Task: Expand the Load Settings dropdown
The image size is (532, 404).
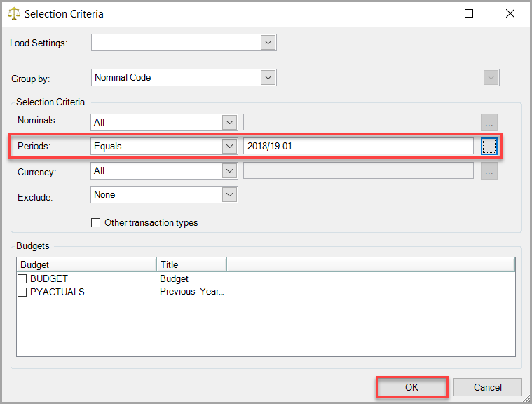Action: click(x=268, y=43)
